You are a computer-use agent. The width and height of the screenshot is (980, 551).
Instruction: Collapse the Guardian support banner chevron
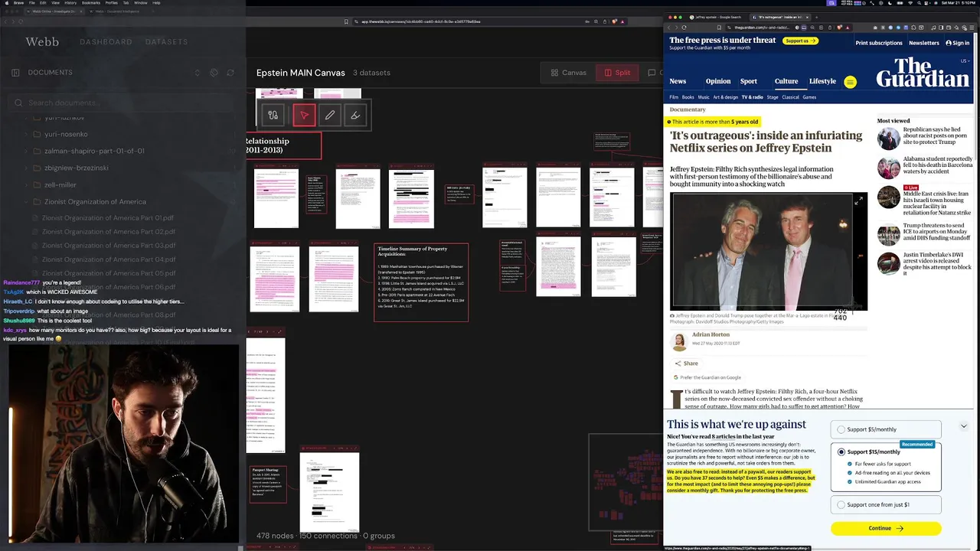963,426
